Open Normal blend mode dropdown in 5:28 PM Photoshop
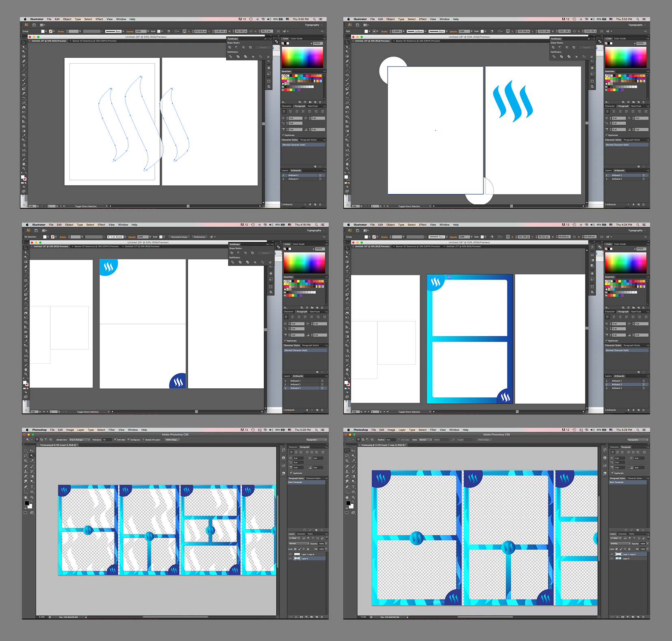672x641 pixels. [x=299, y=544]
